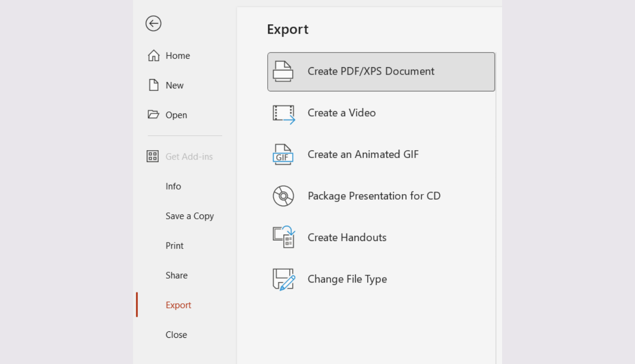
Task: Choose the Change File Type option
Action: coord(347,279)
